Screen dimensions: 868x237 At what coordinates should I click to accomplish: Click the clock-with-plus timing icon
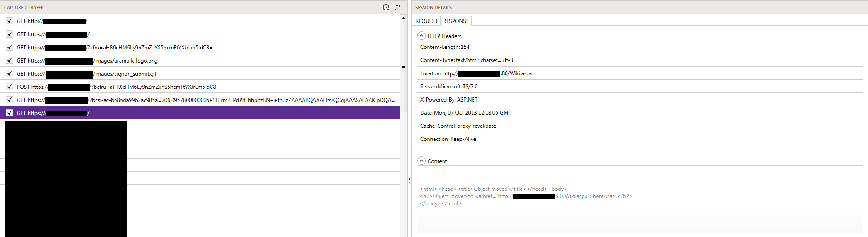(x=386, y=7)
